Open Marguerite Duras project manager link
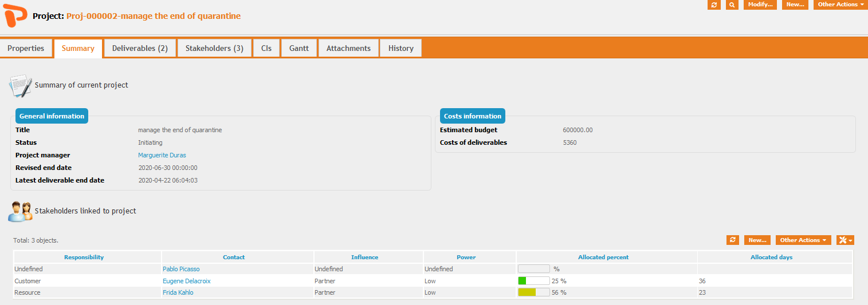 tap(162, 156)
